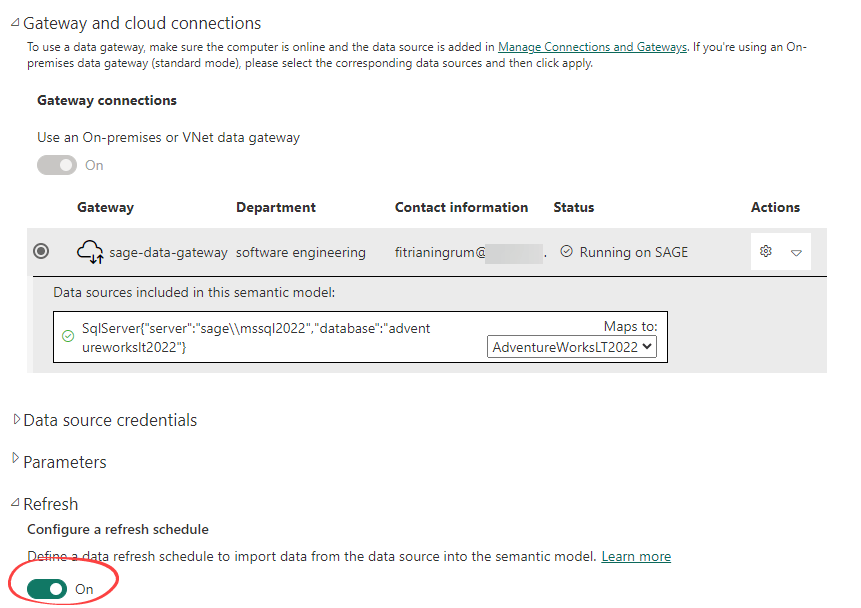This screenshot has width=861, height=608.
Task: Click the Actions column header
Action: point(775,208)
